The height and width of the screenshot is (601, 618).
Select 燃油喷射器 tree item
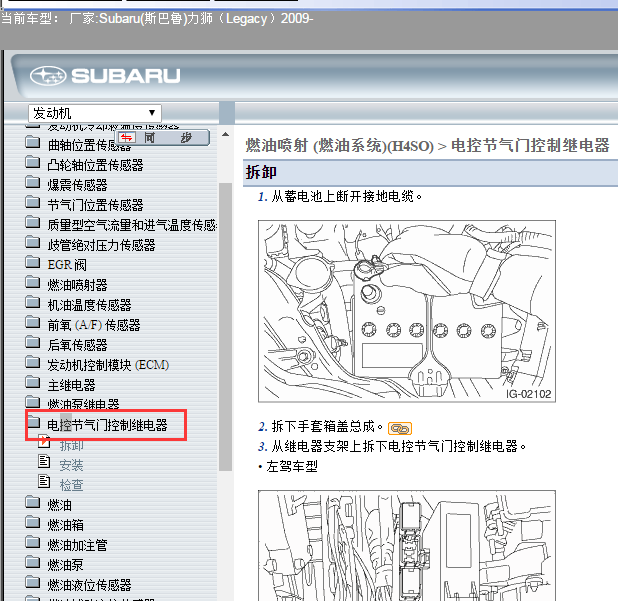pos(77,285)
